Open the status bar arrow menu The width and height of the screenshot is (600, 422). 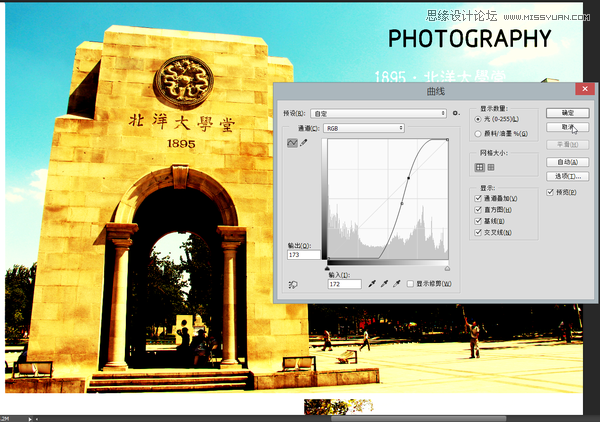pos(30,419)
